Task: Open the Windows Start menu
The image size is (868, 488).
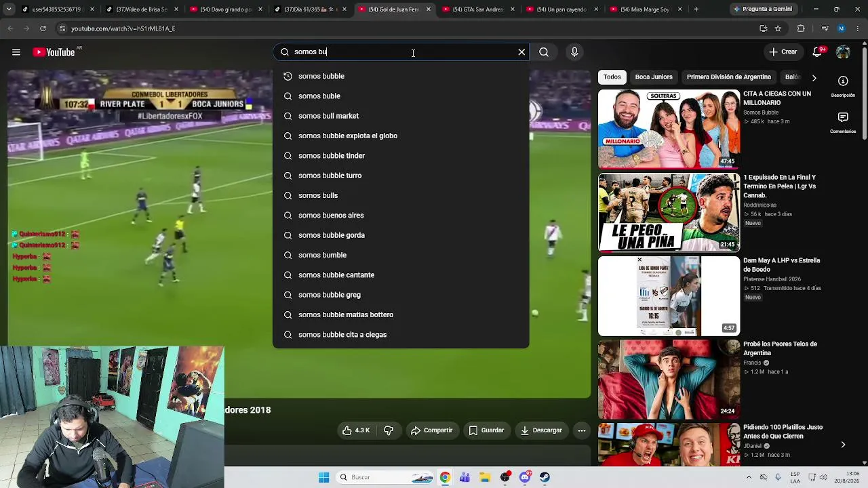Action: tap(323, 477)
